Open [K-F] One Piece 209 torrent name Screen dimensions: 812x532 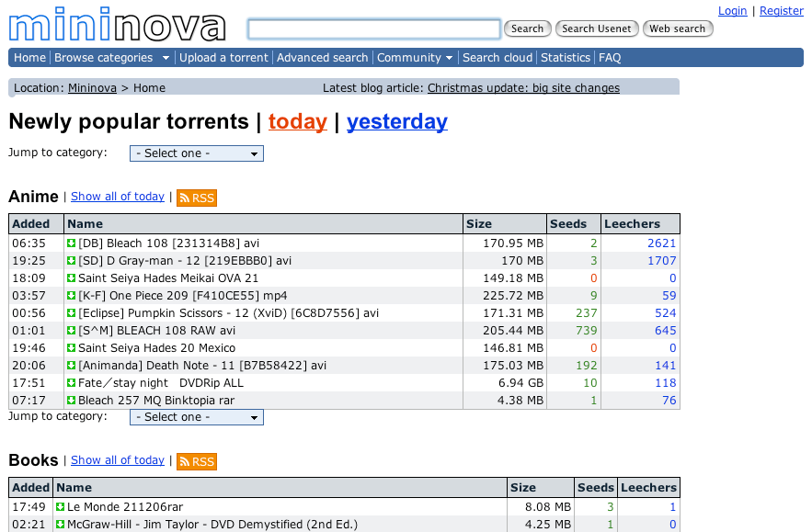pyautogui.click(x=183, y=296)
